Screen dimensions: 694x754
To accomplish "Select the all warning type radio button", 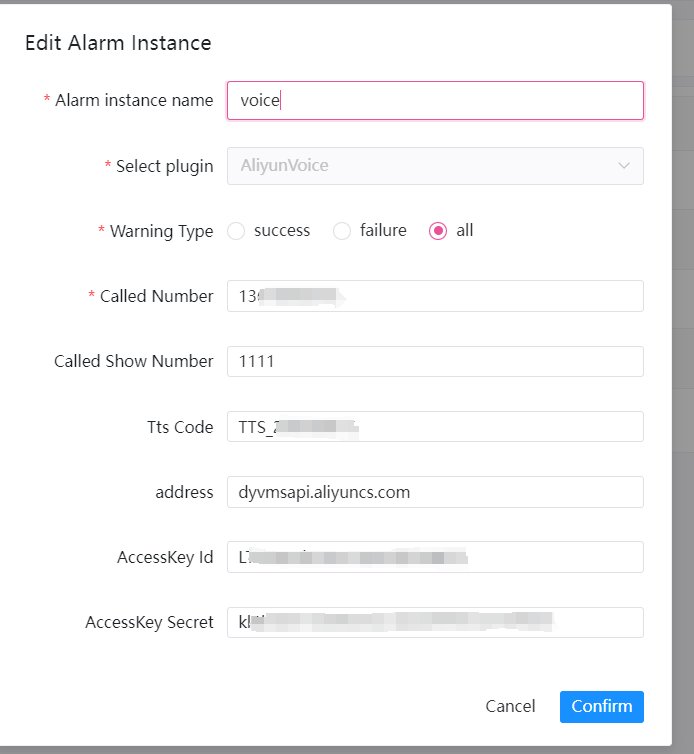I will (x=438, y=231).
